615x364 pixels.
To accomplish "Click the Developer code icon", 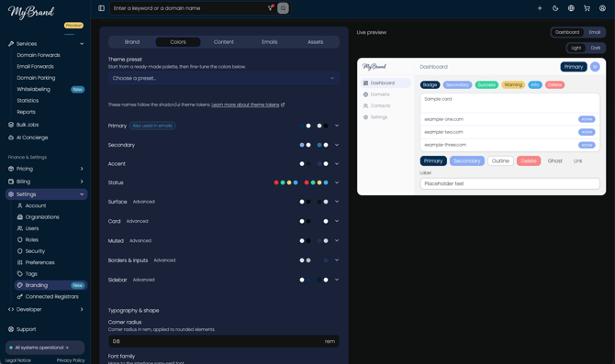I will [x=11, y=310].
